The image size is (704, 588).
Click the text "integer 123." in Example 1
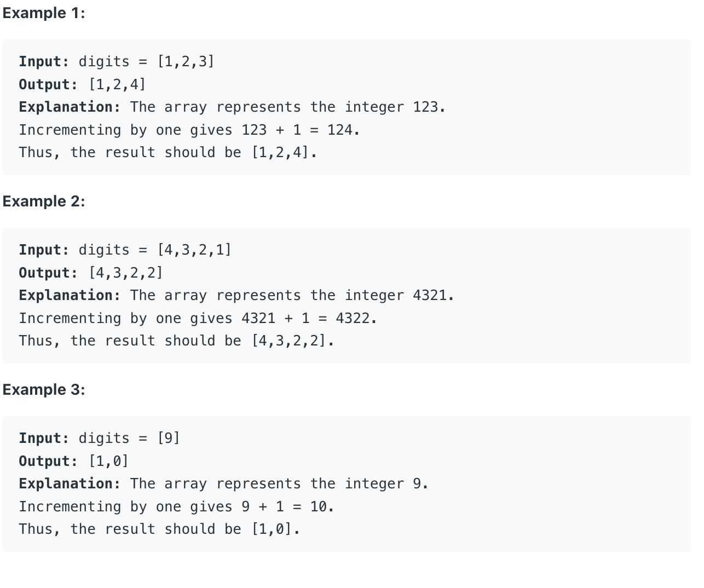(395, 107)
